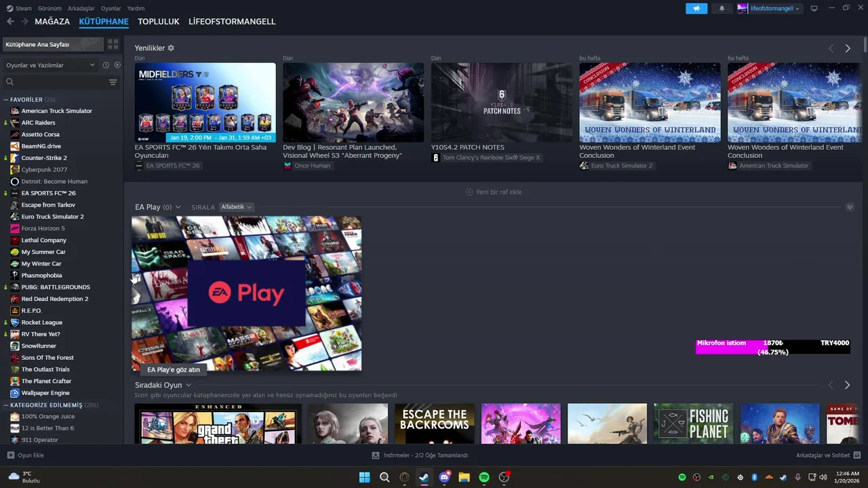Go to the MAĞAZA tab
Viewport: 868px width, 488px height.
tap(52, 22)
